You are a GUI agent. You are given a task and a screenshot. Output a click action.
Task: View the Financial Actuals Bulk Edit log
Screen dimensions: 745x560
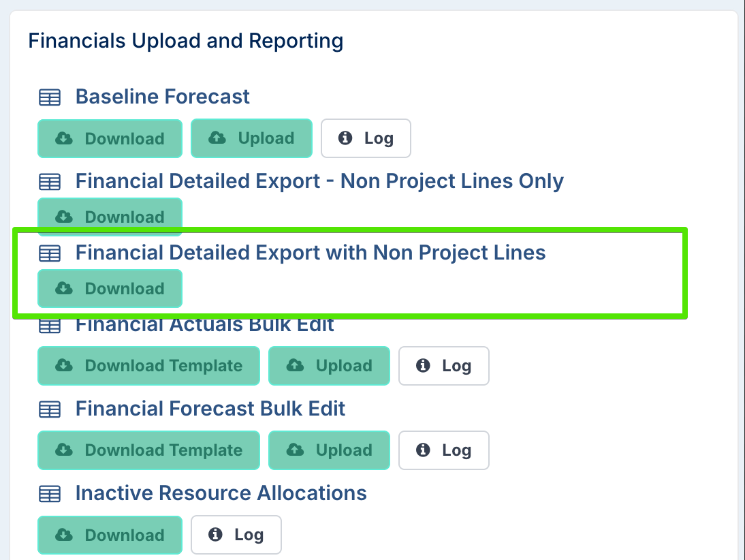pyautogui.click(x=443, y=366)
